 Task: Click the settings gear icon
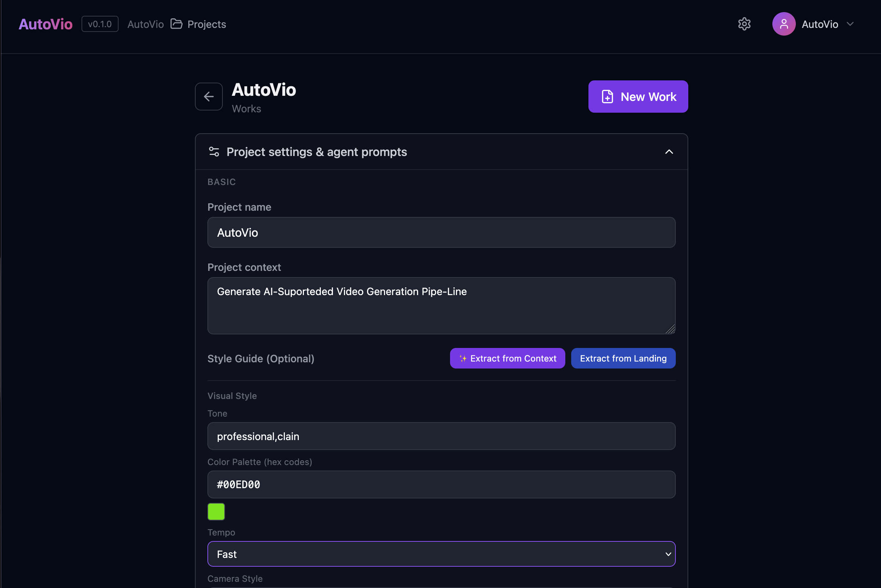click(744, 24)
